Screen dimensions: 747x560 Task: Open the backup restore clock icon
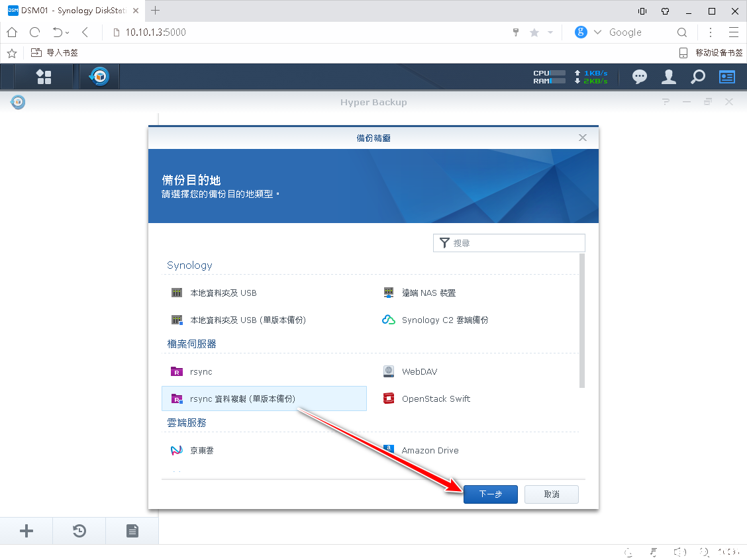click(x=79, y=531)
